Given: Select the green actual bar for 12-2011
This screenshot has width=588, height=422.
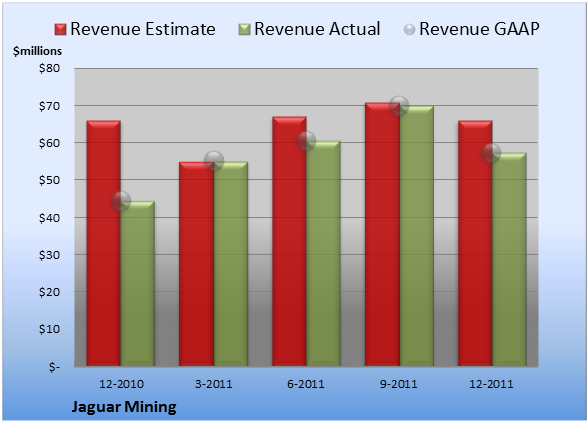Looking at the screenshot, I should click(509, 259).
